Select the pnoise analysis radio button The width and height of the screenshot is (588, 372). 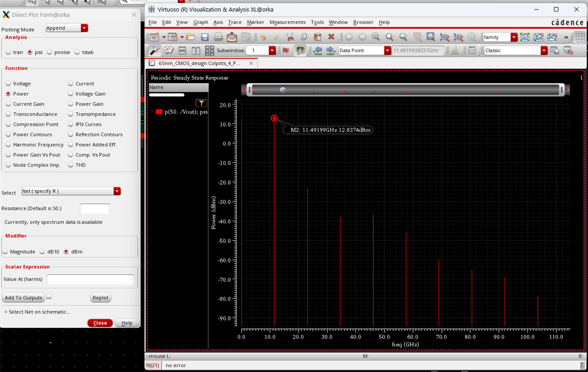point(50,52)
